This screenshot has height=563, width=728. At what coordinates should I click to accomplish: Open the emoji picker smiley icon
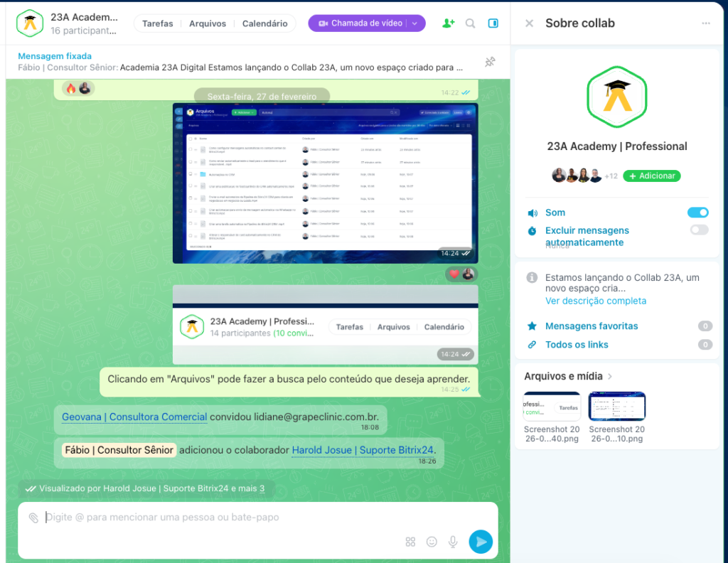tap(432, 542)
